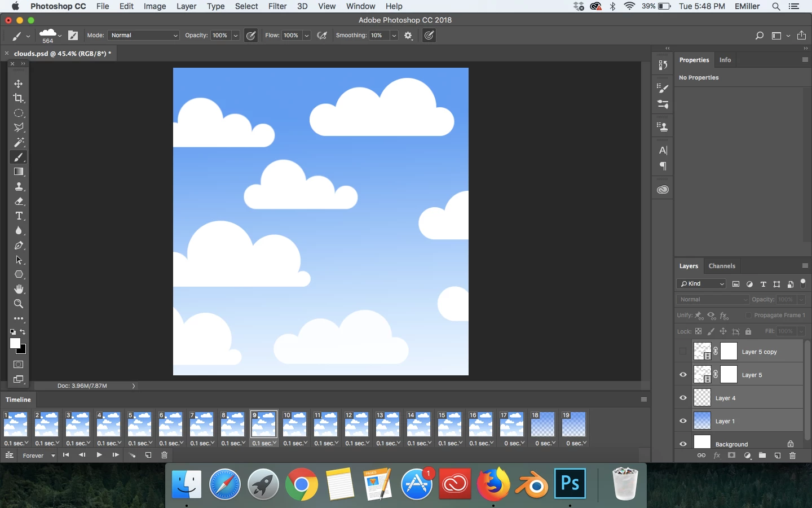
Task: Open Spotlight search in menu bar
Action: click(776, 6)
